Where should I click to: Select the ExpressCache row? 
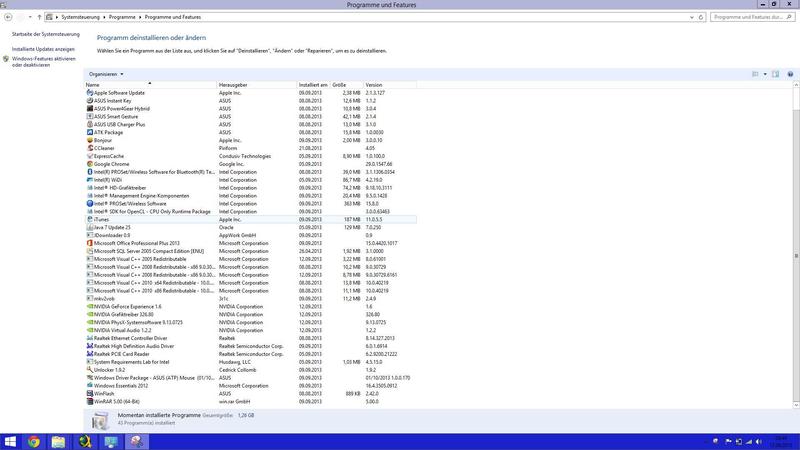(251, 156)
